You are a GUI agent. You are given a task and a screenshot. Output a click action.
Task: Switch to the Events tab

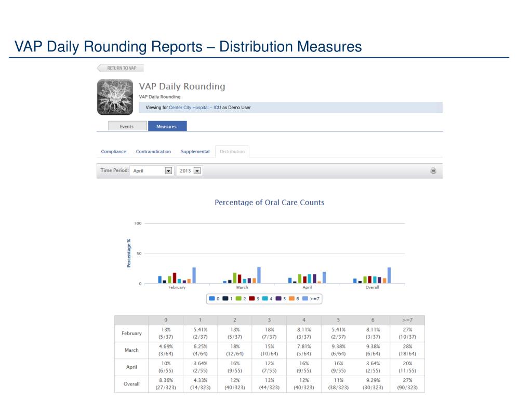[x=127, y=126]
